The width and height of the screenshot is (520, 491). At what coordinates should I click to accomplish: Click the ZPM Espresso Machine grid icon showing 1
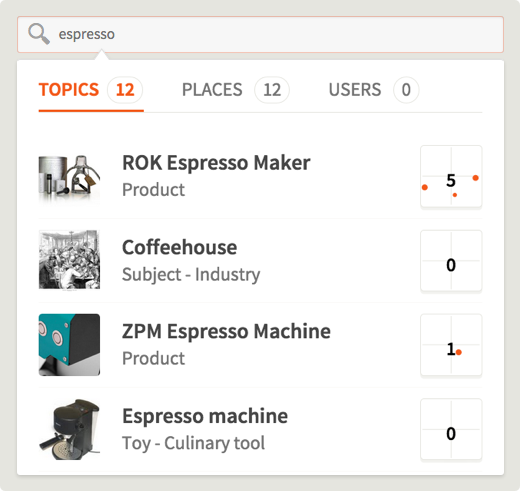coord(451,345)
